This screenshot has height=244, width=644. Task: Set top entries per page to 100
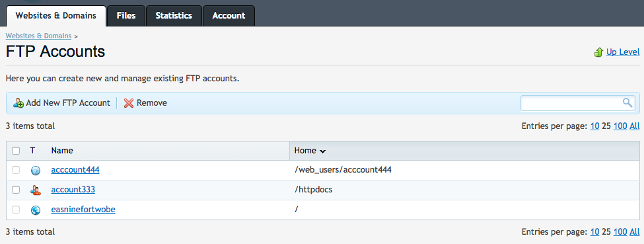pos(620,126)
